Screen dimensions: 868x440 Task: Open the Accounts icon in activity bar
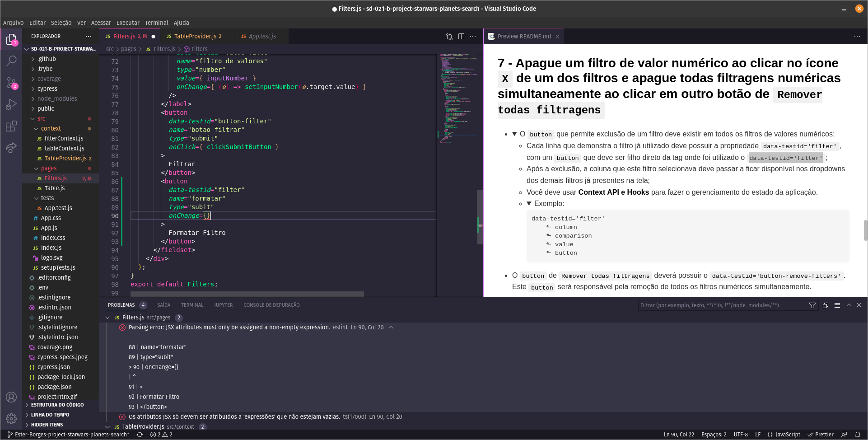tap(11, 397)
